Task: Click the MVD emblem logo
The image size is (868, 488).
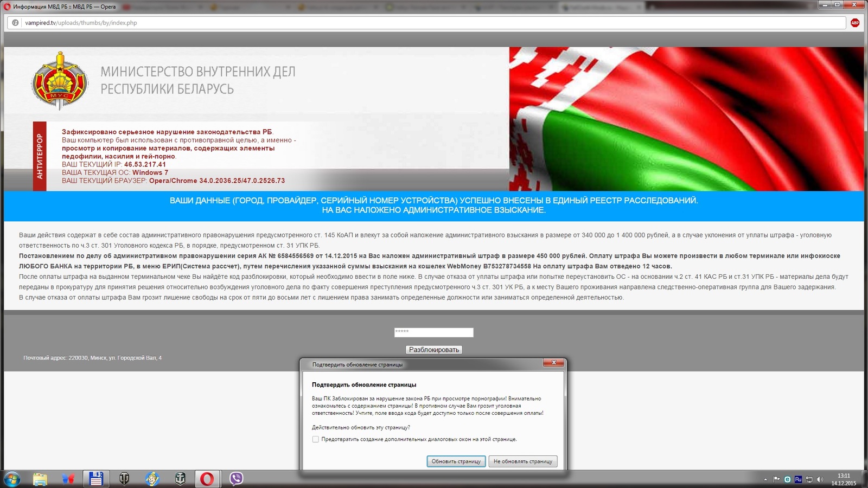Action: click(60, 81)
